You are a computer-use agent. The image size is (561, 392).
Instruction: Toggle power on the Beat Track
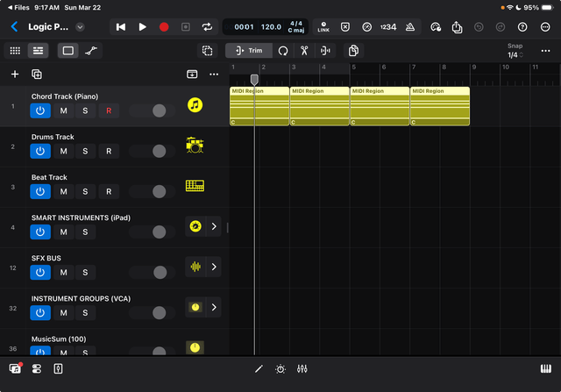(40, 191)
